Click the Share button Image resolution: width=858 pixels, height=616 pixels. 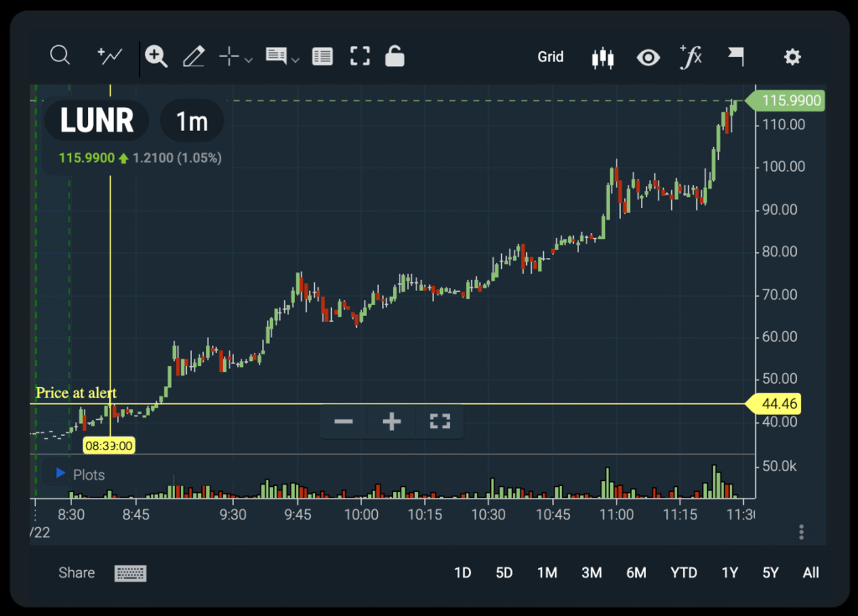pos(76,572)
